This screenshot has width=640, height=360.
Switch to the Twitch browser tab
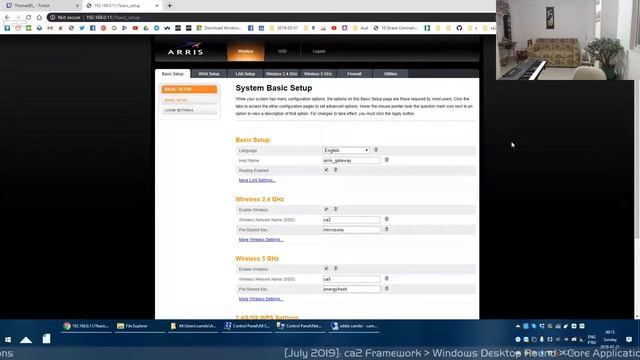41,6
